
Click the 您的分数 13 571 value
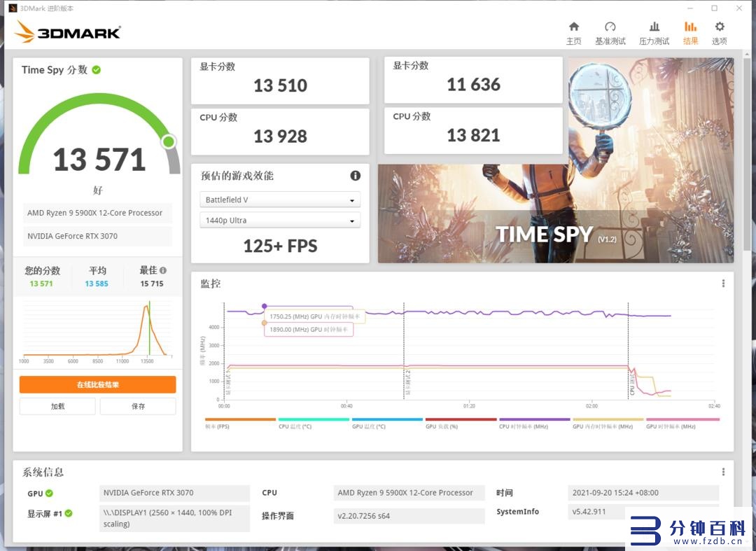pyautogui.click(x=41, y=284)
